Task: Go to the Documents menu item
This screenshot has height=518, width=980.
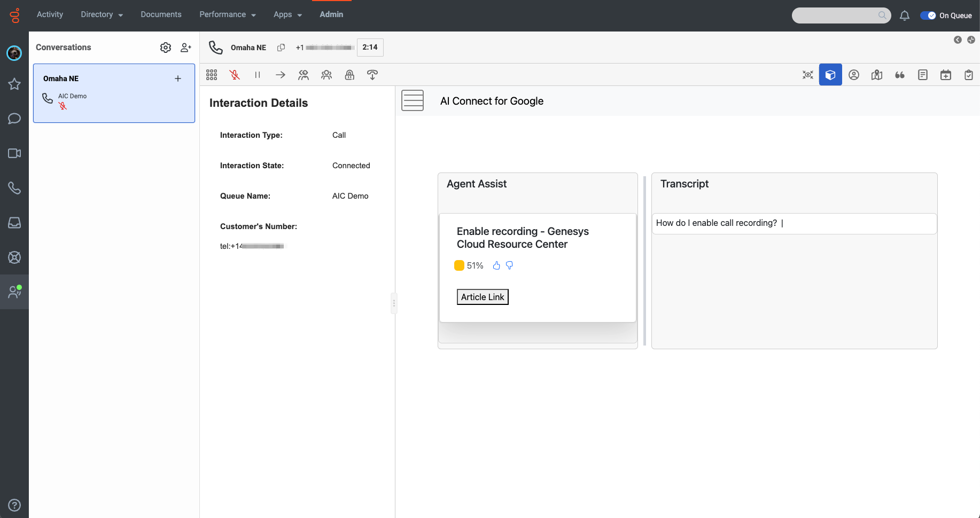Action: (x=161, y=14)
